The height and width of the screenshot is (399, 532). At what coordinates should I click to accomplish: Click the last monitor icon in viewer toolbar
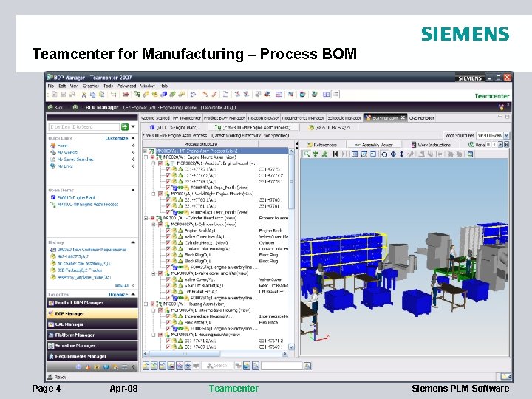tap(470, 154)
